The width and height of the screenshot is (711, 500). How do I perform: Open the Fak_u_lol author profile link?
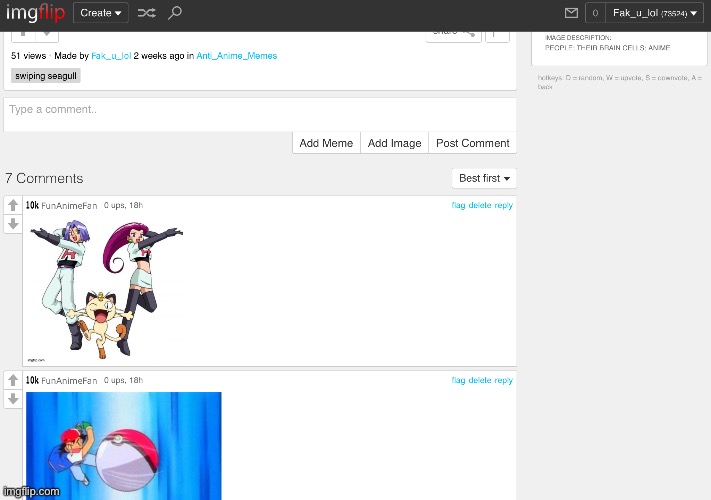(111, 56)
